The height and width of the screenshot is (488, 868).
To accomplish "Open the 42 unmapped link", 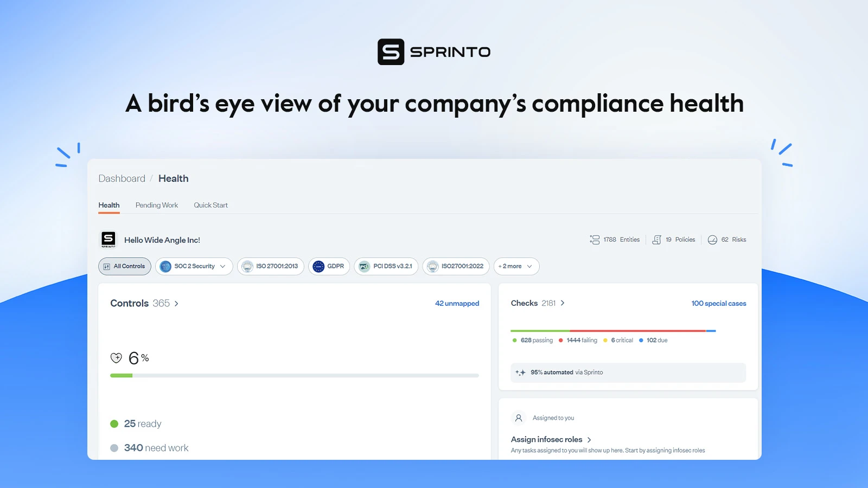I will pyautogui.click(x=457, y=304).
